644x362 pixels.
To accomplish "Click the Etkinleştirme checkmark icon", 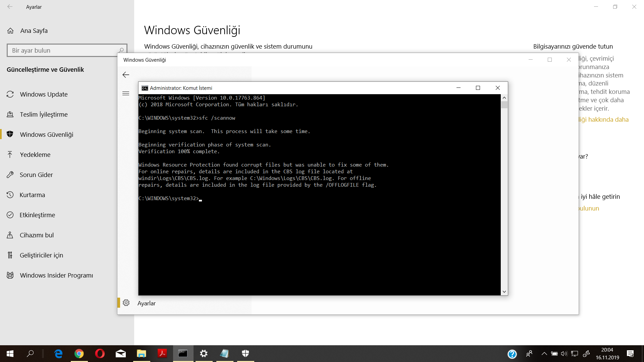I will tap(10, 215).
